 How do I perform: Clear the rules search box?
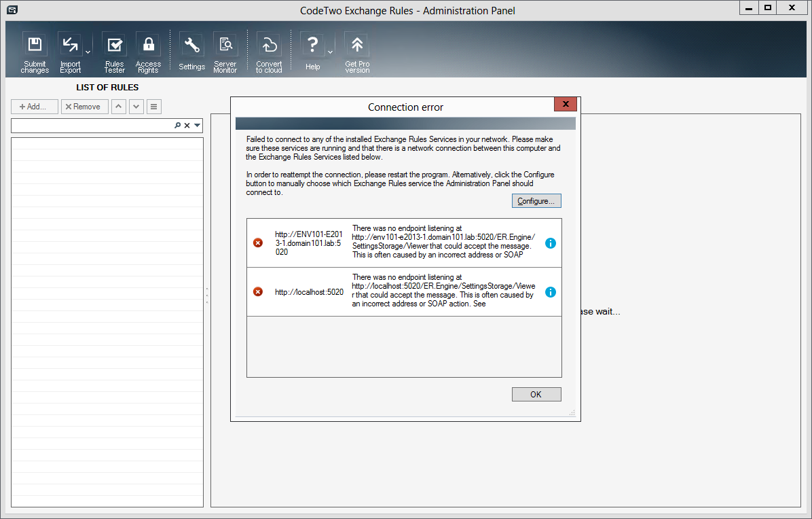187,126
